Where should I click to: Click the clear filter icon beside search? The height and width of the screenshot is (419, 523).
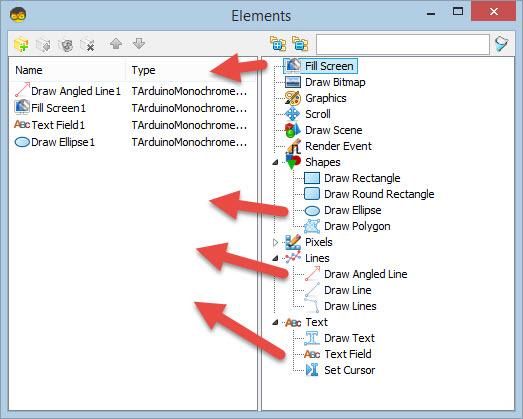pos(502,44)
